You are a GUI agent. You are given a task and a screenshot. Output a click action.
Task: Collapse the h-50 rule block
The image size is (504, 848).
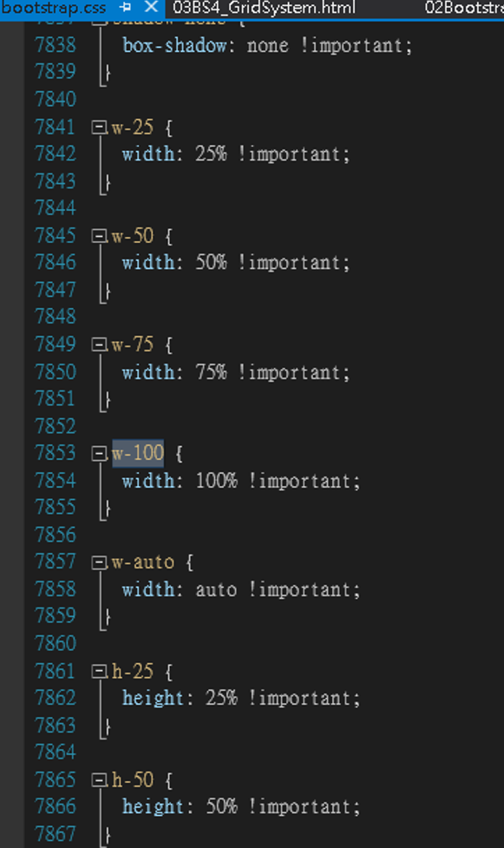click(x=99, y=780)
